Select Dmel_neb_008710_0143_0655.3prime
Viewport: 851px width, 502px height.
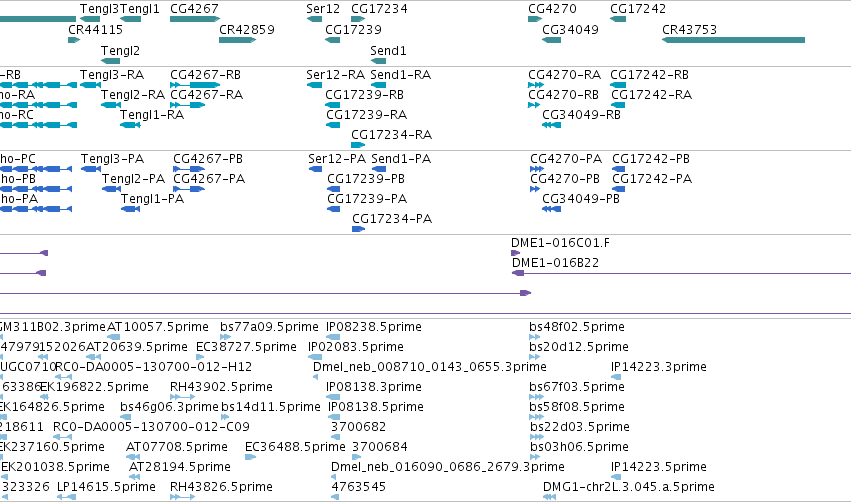430,367
